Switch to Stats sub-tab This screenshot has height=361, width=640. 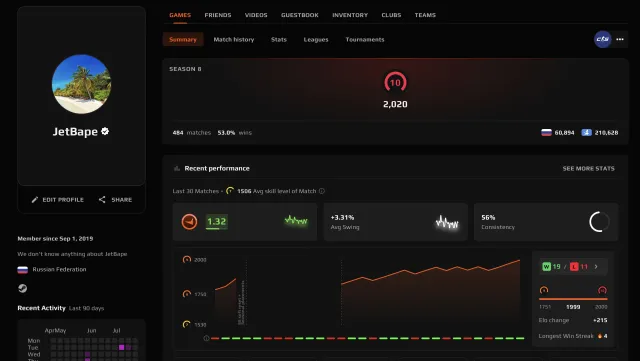pos(279,40)
